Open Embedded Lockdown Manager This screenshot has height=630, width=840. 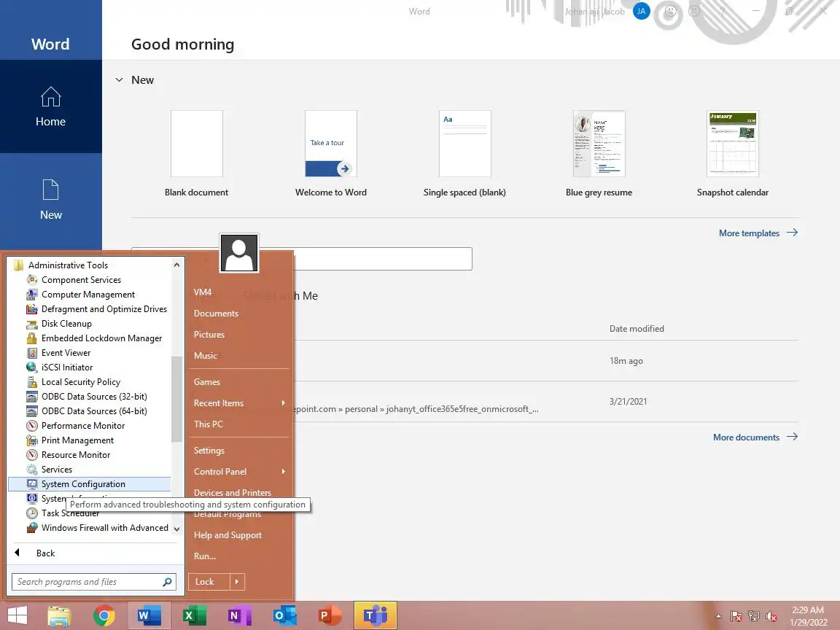pyautogui.click(x=101, y=338)
